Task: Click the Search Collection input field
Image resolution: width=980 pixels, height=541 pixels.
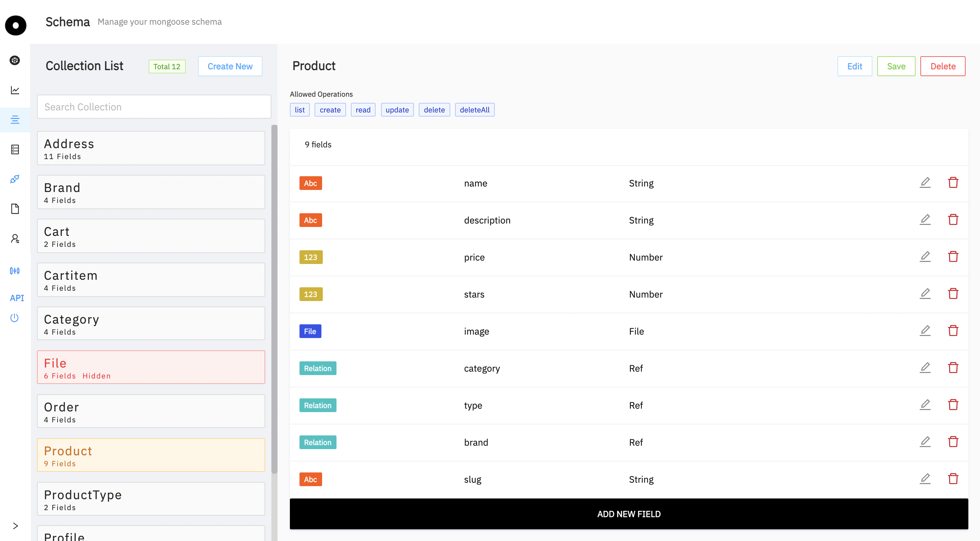Action: [x=154, y=107]
